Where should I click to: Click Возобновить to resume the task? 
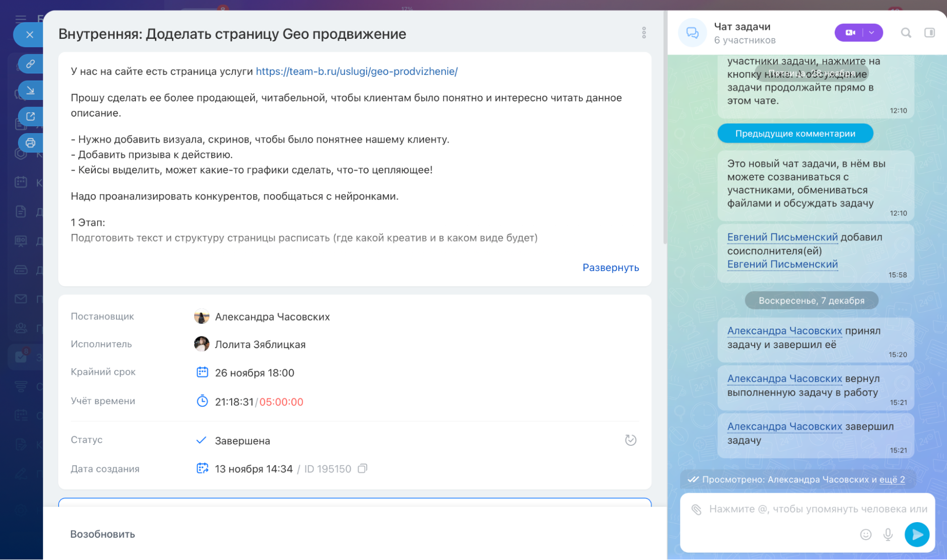click(x=102, y=534)
